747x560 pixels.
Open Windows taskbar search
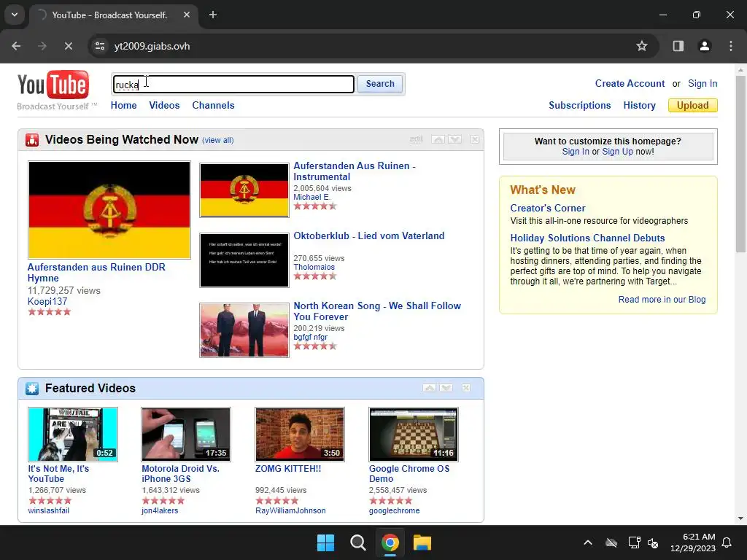pyautogui.click(x=357, y=542)
